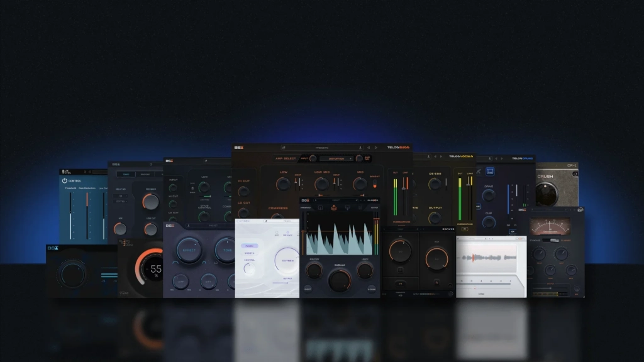Click the edit icon left of Telos Bass PRESETS

coord(284,148)
